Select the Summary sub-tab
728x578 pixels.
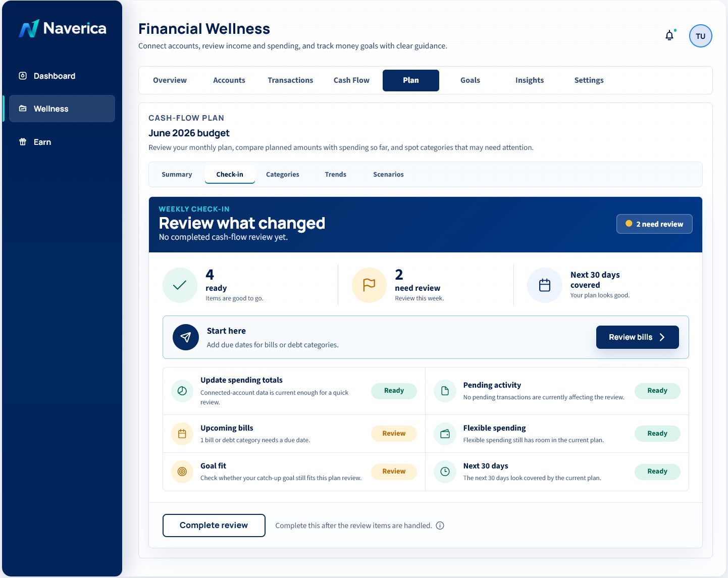177,174
